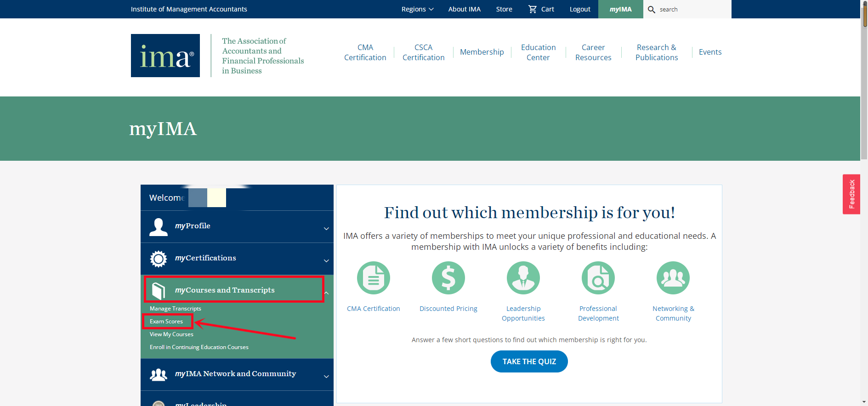Open Exam Scores
The image size is (868, 406).
tap(166, 321)
